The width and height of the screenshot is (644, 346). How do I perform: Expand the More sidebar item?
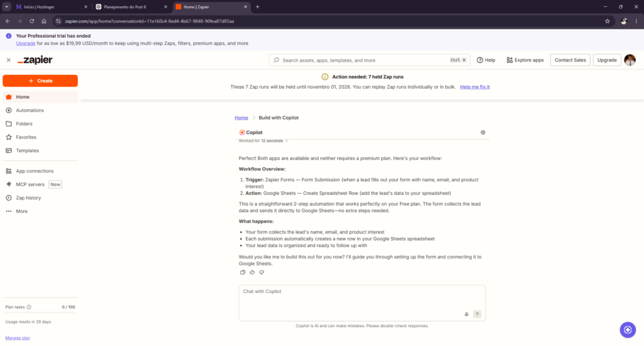[40, 211]
